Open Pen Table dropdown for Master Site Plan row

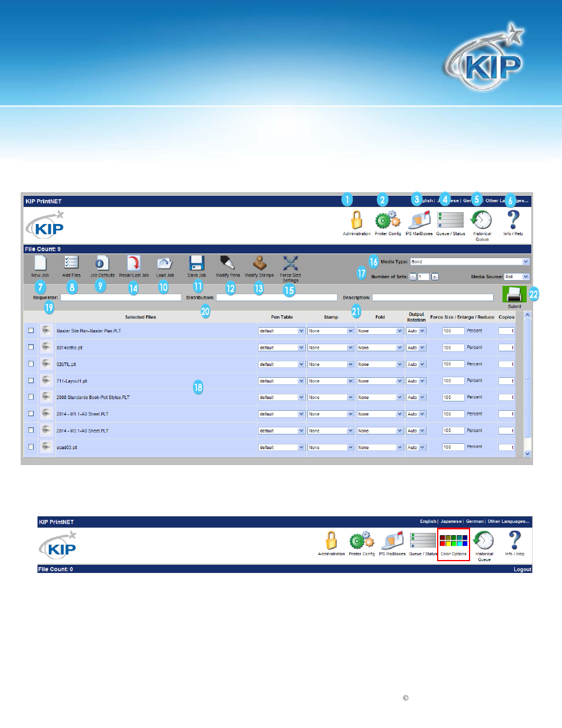click(282, 331)
